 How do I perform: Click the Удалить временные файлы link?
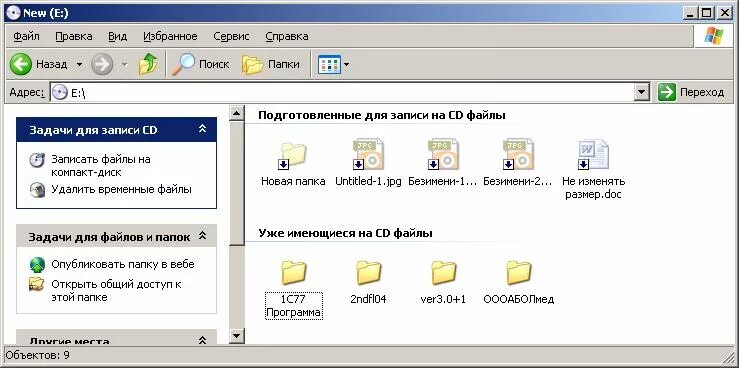(121, 189)
